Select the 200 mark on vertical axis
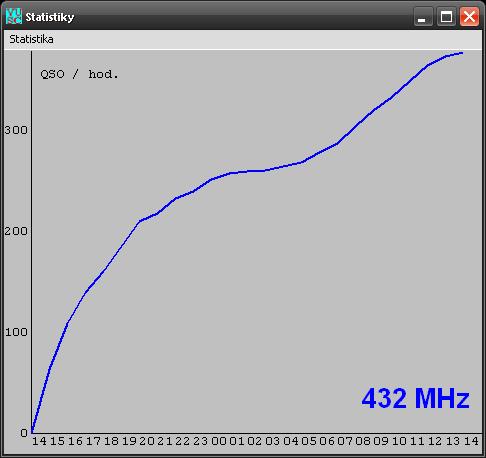 click(16, 231)
